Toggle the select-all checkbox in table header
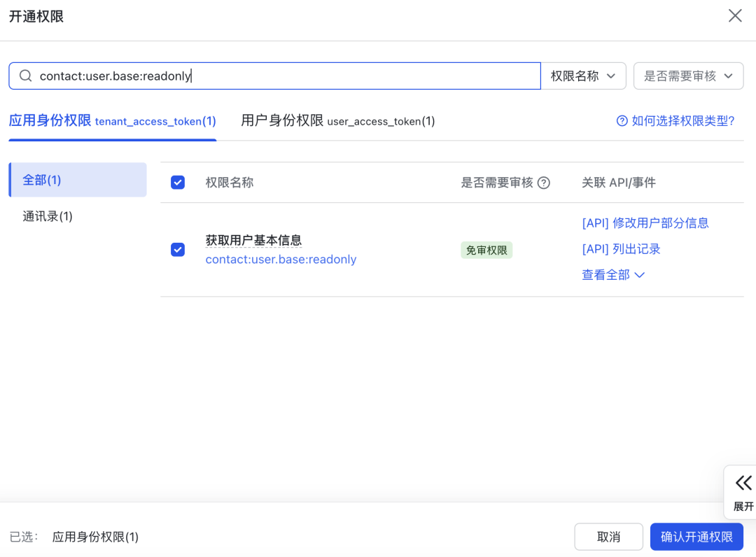756x557 pixels. click(x=178, y=183)
